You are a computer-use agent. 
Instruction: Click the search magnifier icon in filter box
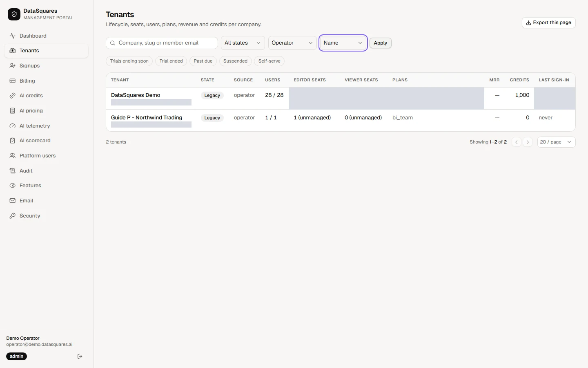(x=113, y=43)
